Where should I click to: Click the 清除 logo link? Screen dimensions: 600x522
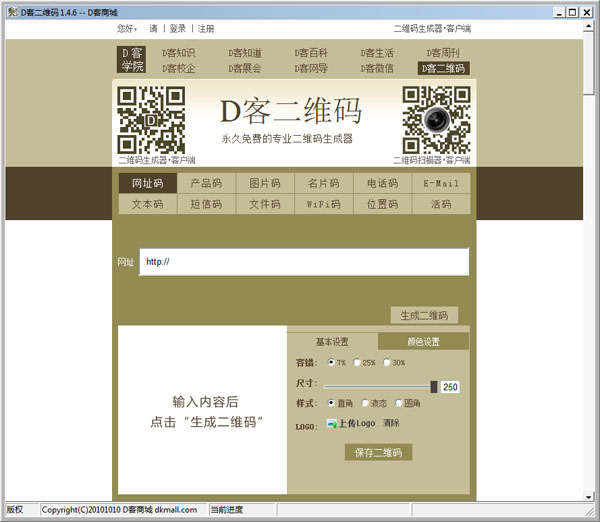point(391,424)
